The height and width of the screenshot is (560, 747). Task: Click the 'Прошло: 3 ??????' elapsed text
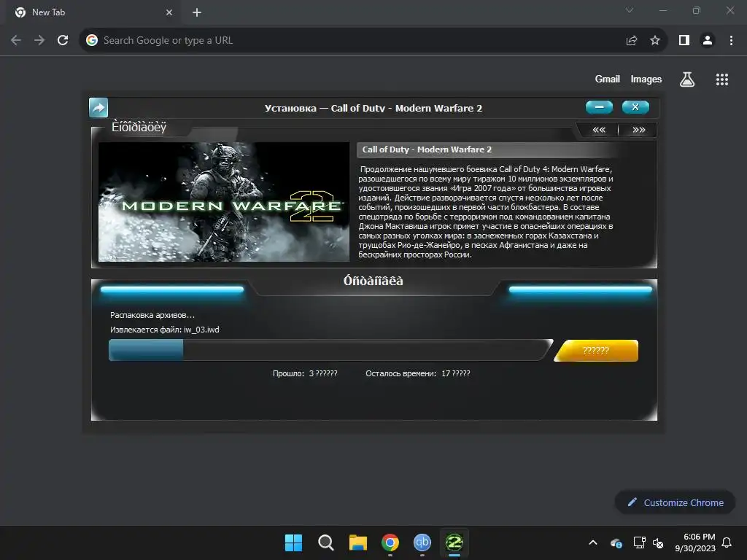click(x=305, y=373)
